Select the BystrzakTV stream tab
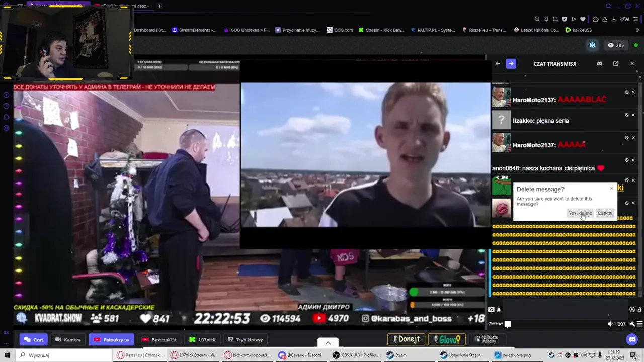The width and height of the screenshot is (644, 362). click(159, 340)
